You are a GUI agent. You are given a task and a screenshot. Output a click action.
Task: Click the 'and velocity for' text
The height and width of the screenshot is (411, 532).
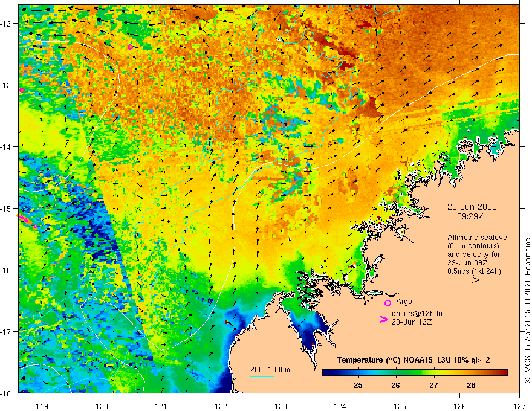(473, 254)
